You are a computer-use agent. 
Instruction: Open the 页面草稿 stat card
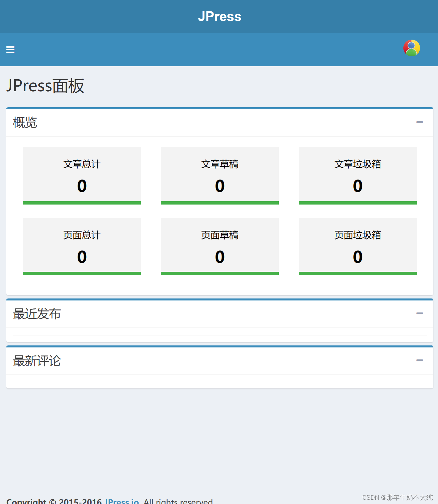tap(220, 247)
